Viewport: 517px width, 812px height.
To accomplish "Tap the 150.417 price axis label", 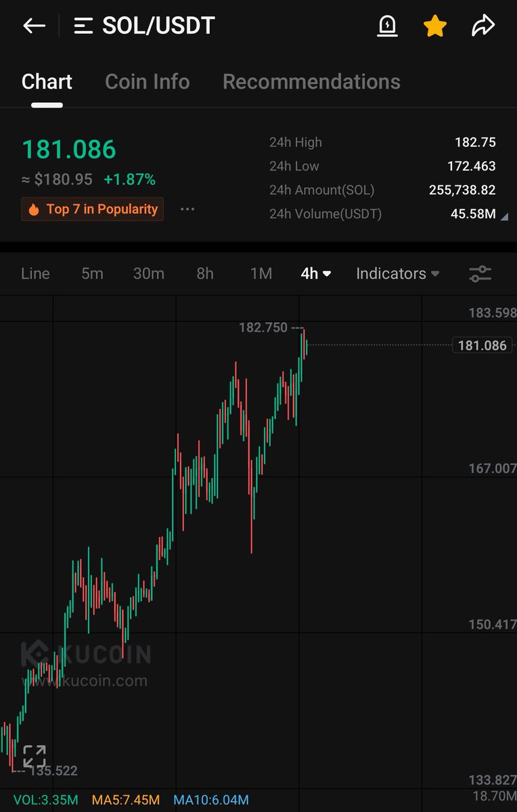I will pos(493,624).
